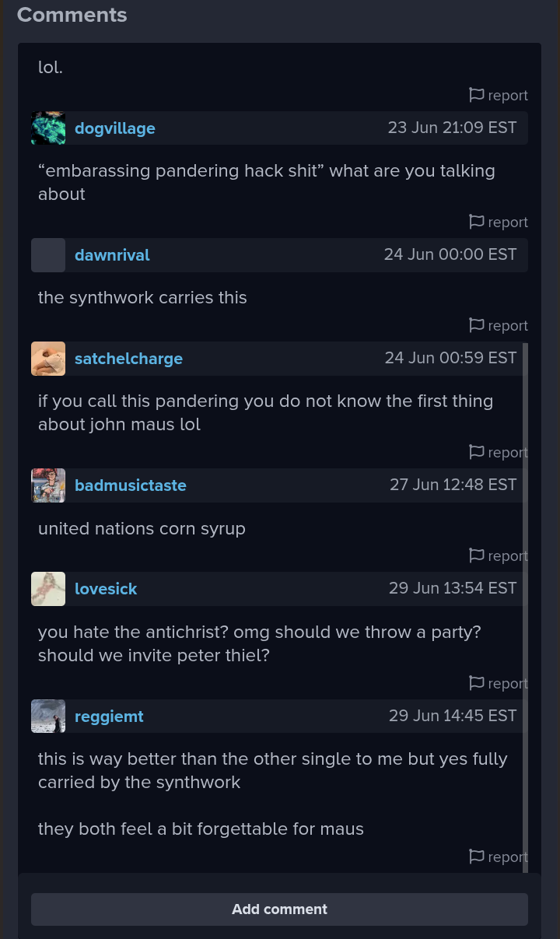Screen dimensions: 560x939
Task: Report badmusictaste's corn syrup comment
Action: pos(477,555)
